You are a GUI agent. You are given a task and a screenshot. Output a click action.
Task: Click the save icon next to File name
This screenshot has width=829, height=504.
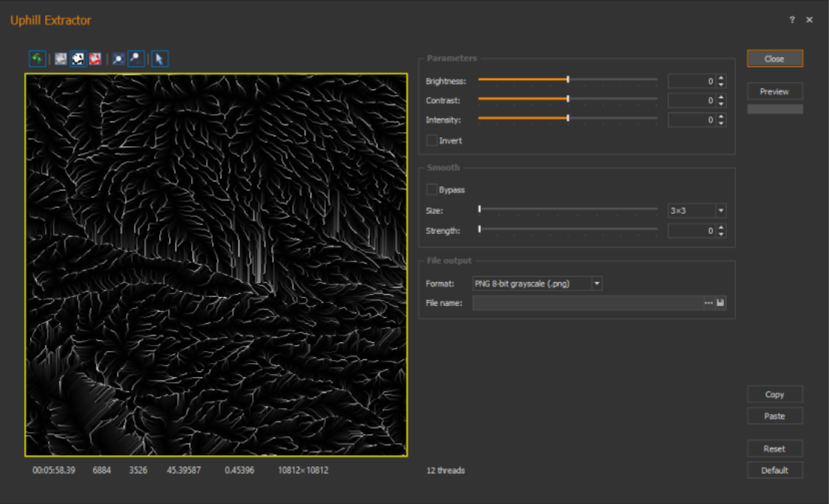point(720,303)
